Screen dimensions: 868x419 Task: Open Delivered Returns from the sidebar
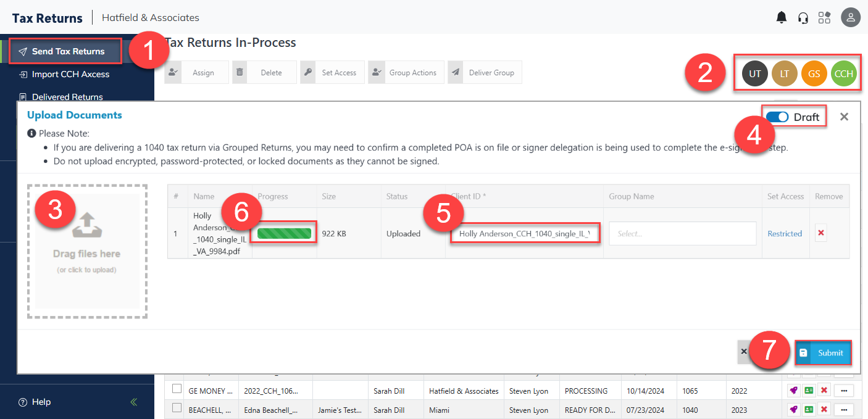[x=68, y=97]
